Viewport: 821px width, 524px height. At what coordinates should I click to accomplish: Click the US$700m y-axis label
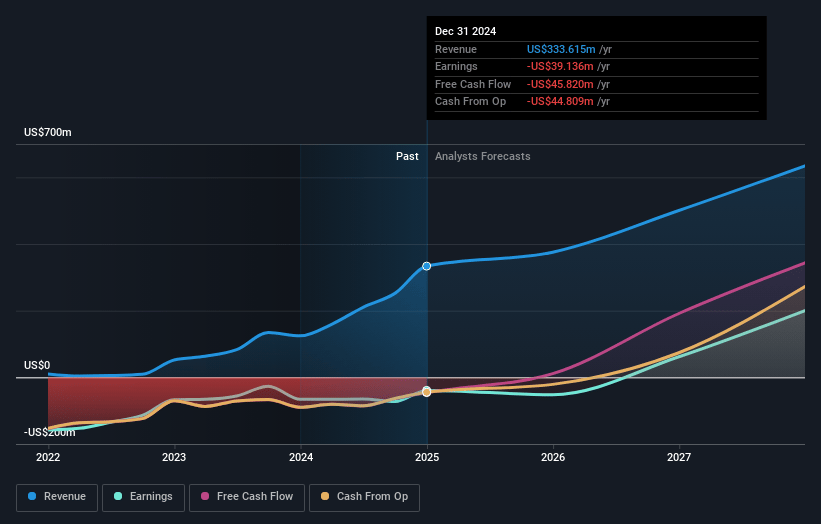point(48,132)
